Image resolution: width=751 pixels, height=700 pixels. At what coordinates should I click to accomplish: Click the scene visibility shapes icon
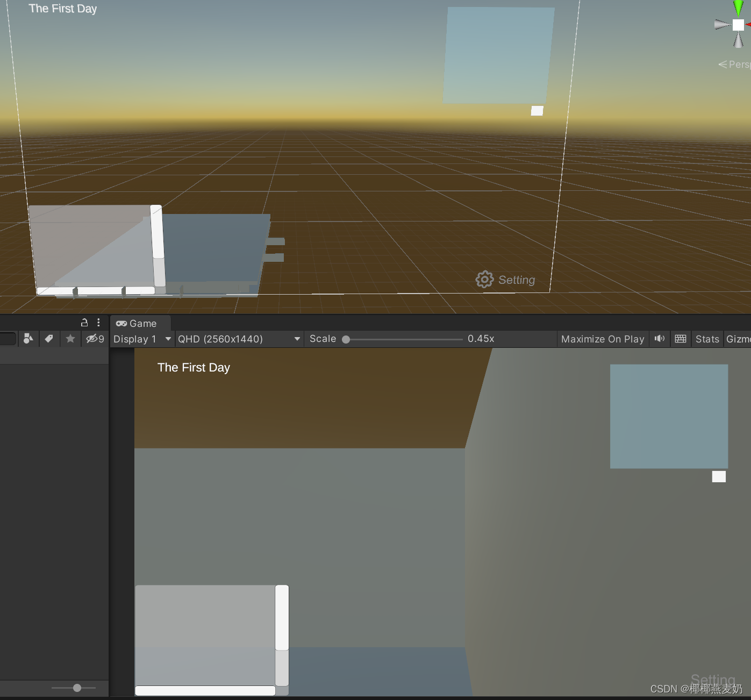28,339
